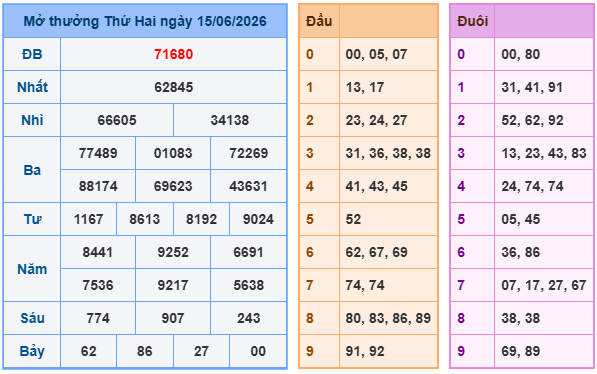Select the Nhì prize number 66605
Image resolution: width=597 pixels, height=374 pixels.
pyautogui.click(x=117, y=120)
